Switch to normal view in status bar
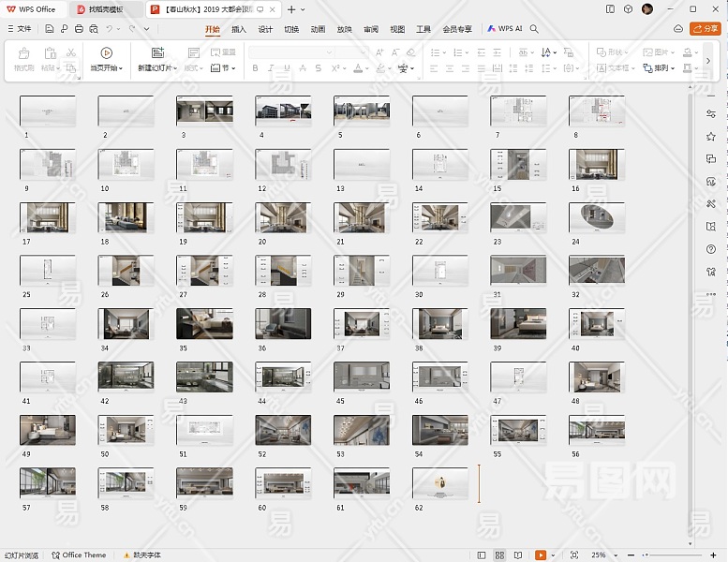 point(481,555)
